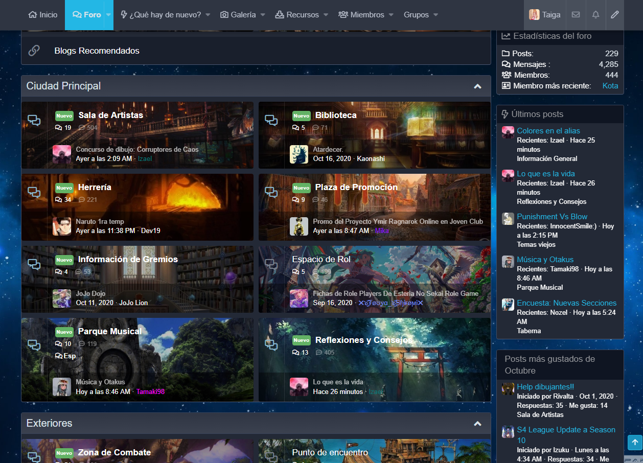Open Encuesta: Nuevas Secciones post link

pyautogui.click(x=566, y=303)
